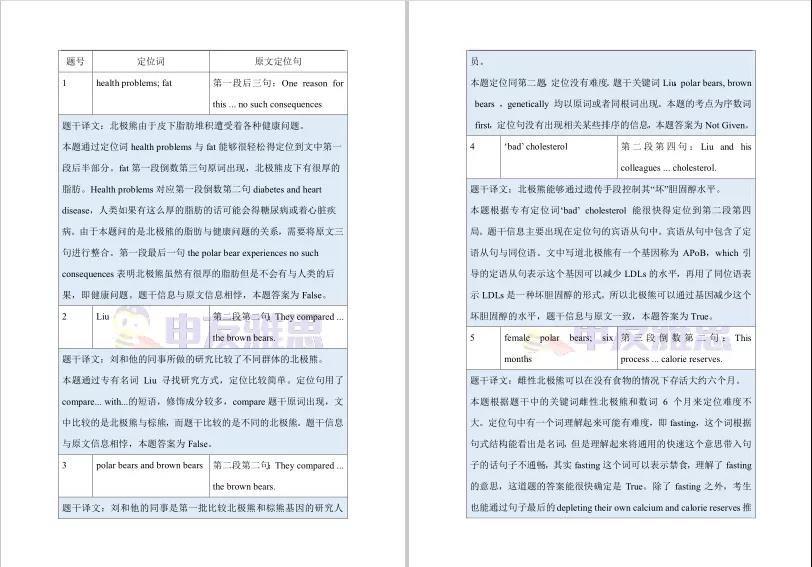Click the line containing '6 个月来定位难度不'
This screenshot has height=567, width=812.
611,401
